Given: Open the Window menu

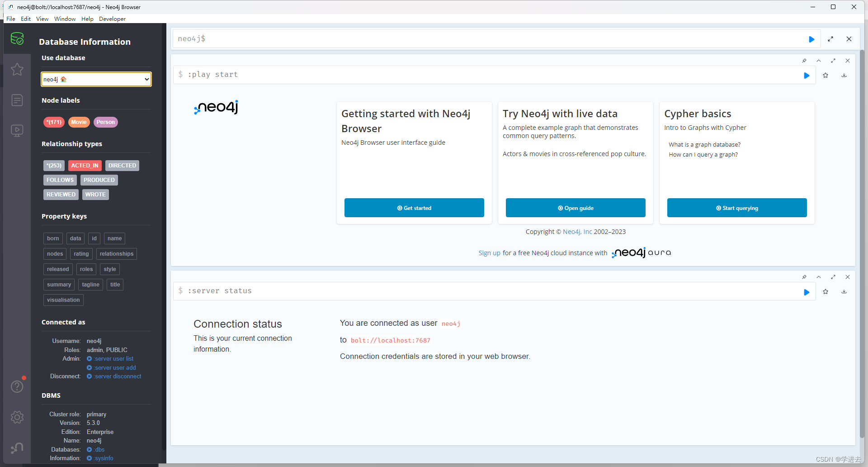Looking at the screenshot, I should pyautogui.click(x=65, y=19).
